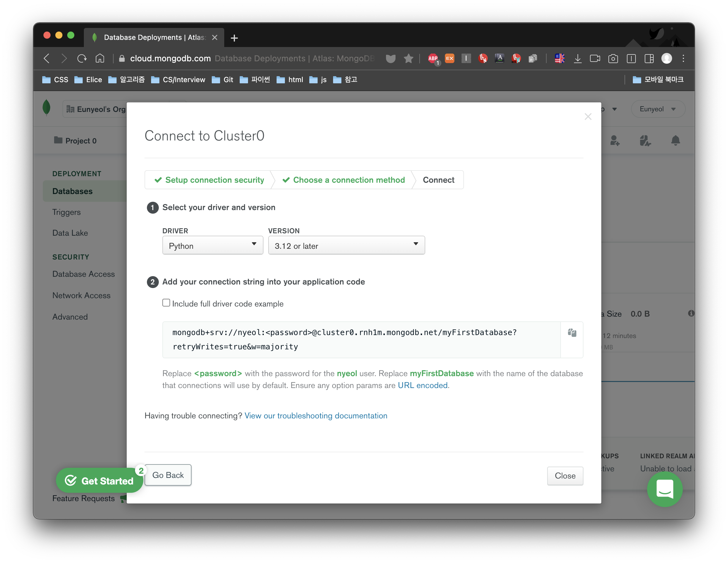Switch to Choose a connection method step

pos(343,180)
